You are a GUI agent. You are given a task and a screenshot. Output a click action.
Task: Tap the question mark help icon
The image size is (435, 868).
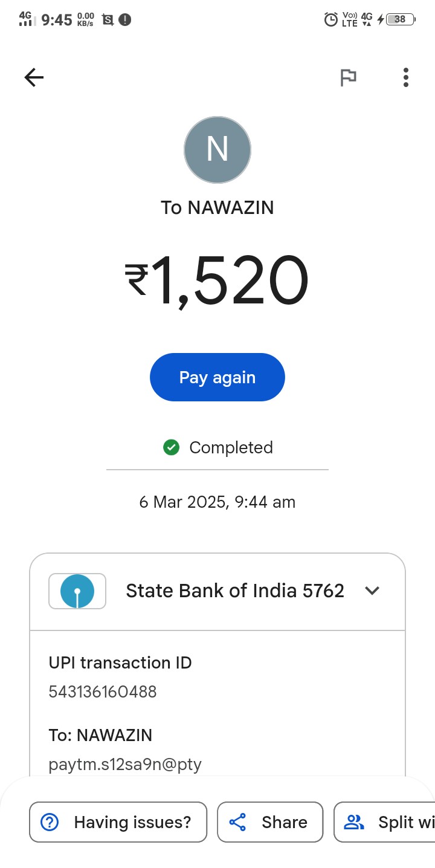coord(49,822)
